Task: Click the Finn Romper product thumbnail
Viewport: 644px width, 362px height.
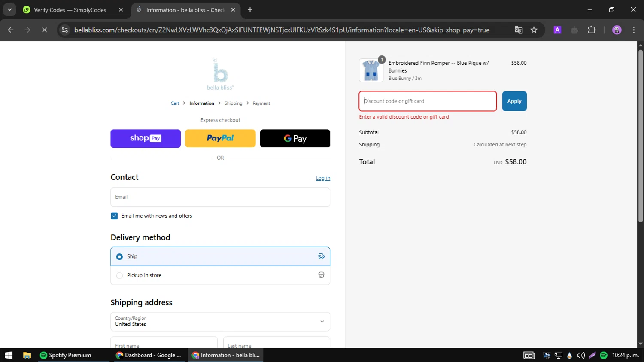Action: click(x=371, y=70)
